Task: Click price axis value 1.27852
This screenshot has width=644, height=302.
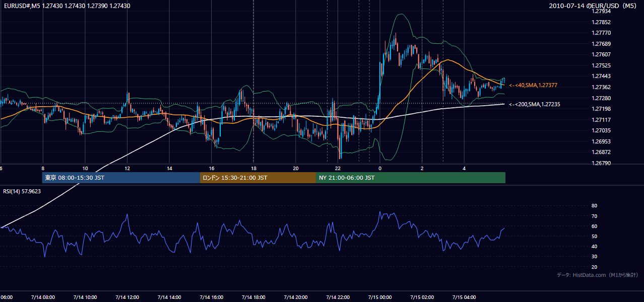Action: click(x=602, y=22)
